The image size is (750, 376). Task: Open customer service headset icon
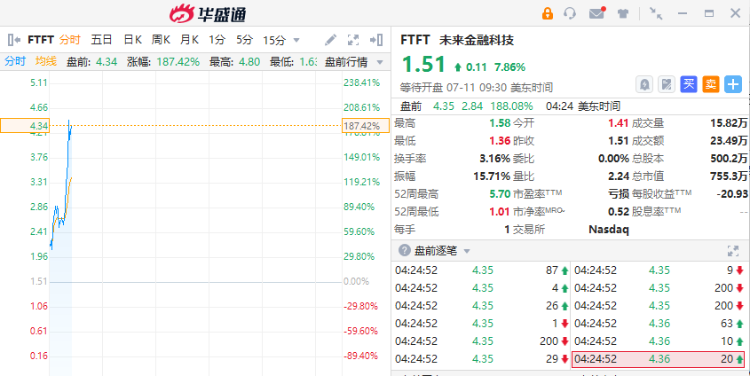tap(570, 13)
